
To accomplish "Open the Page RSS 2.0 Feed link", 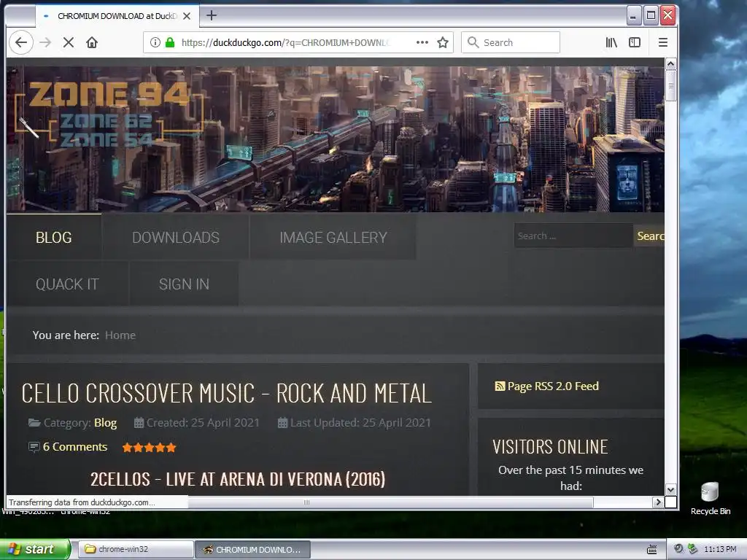I will [553, 386].
